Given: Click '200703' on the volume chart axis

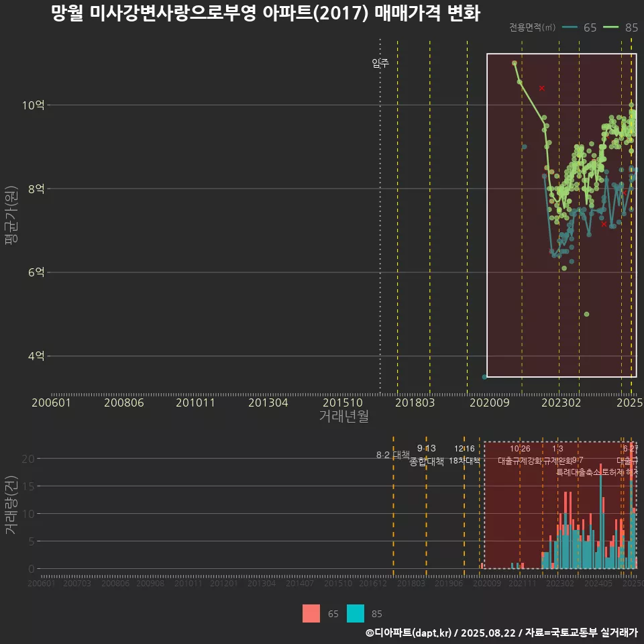Looking at the screenshot, I should click(x=76, y=583).
